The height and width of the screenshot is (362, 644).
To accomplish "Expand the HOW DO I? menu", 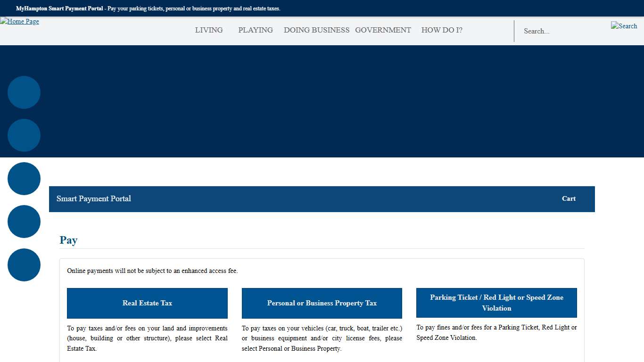I will click(441, 30).
